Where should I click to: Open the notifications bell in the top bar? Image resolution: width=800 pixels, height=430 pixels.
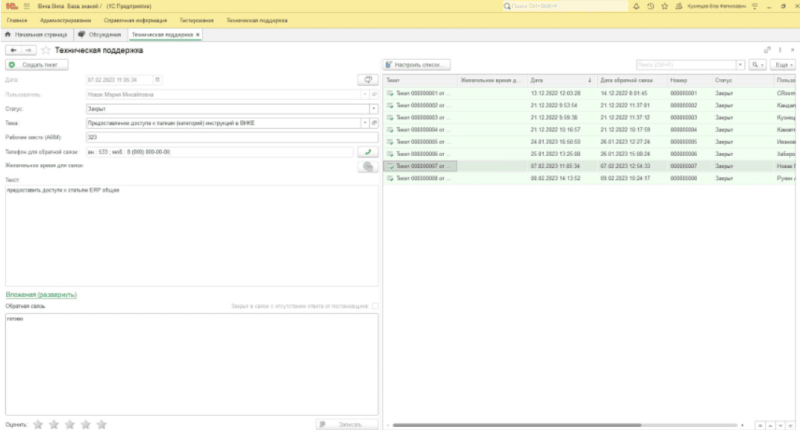(635, 6)
